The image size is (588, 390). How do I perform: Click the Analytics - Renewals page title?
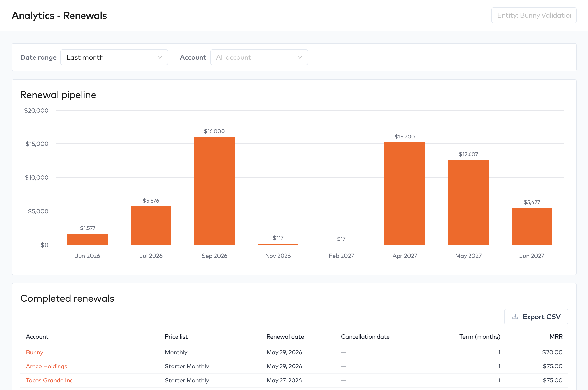coord(59,15)
